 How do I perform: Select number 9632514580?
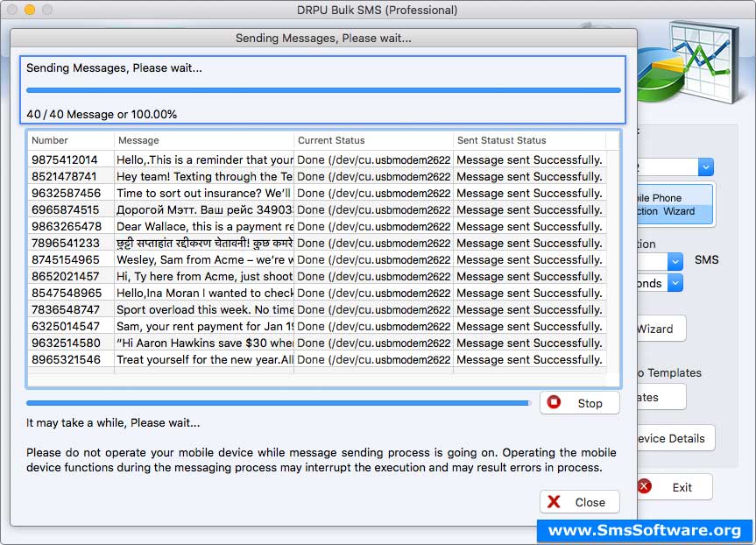(x=66, y=343)
